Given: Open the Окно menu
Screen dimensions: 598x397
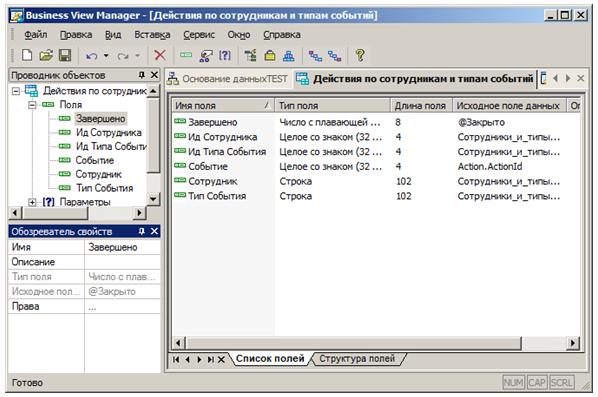Looking at the screenshot, I should tap(239, 35).
